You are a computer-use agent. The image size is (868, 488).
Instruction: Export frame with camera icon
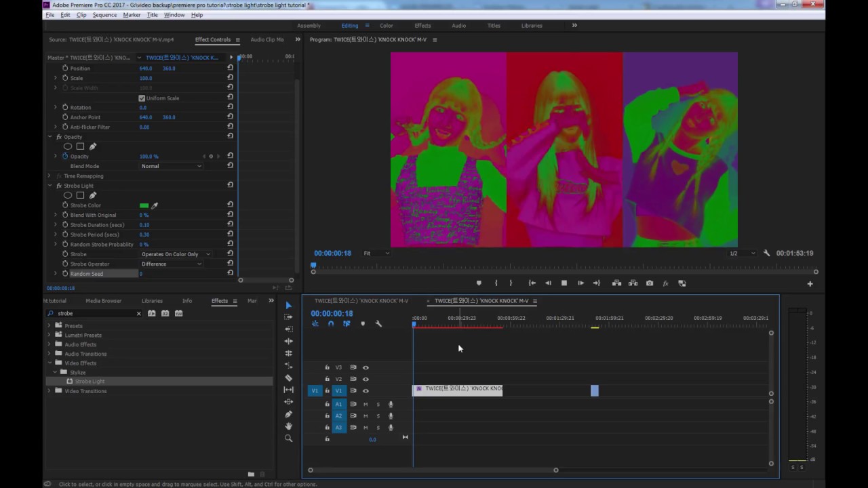(x=650, y=283)
